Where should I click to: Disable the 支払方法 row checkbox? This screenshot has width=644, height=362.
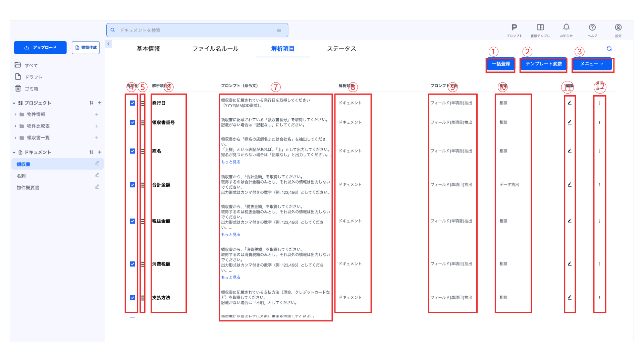pyautogui.click(x=132, y=298)
